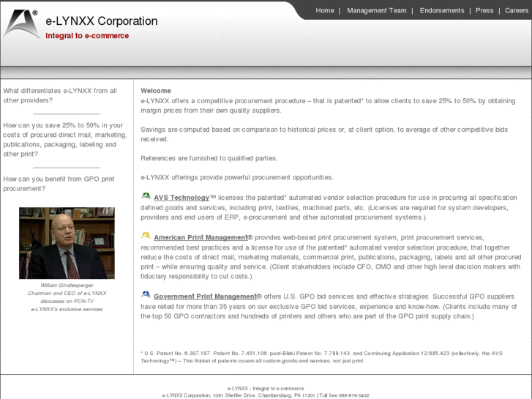Screen dimensions: 532x399
Task: Click the e-LYNXX Corporation title text
Action: tap(102, 21)
